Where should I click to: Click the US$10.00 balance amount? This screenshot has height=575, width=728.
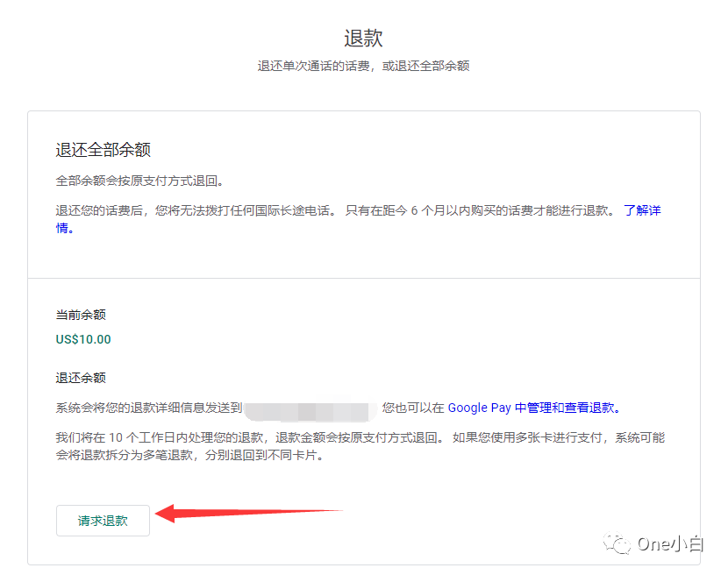[82, 339]
